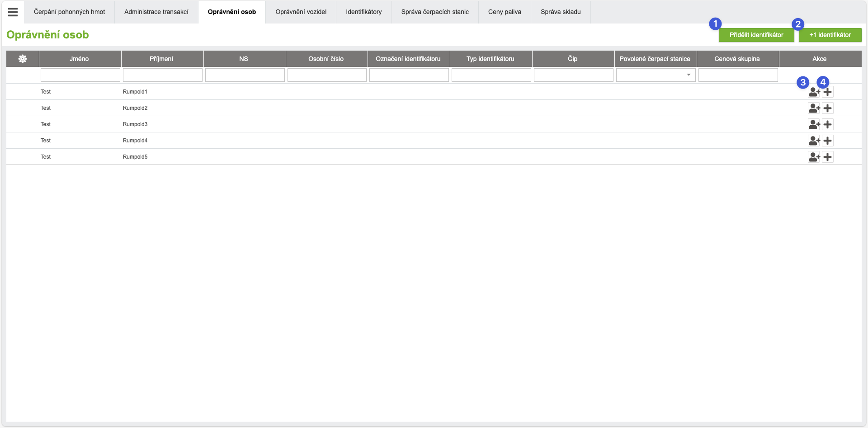This screenshot has height=428, width=868.
Task: Go to Oprávnění vozidel tab
Action: coord(301,12)
